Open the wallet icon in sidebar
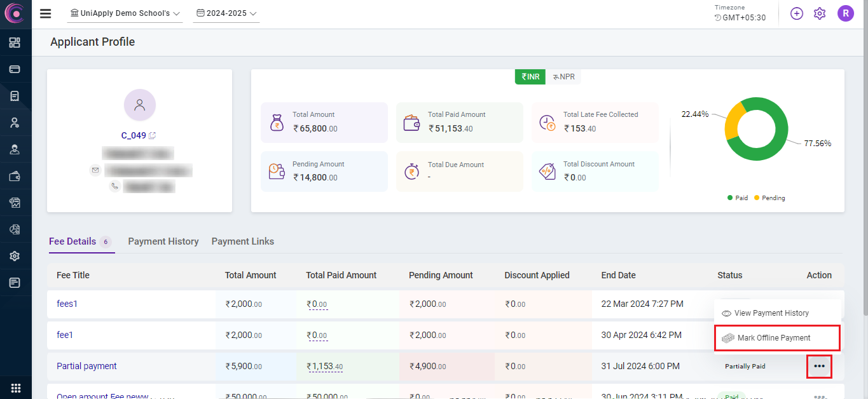The width and height of the screenshot is (868, 399). tap(15, 177)
